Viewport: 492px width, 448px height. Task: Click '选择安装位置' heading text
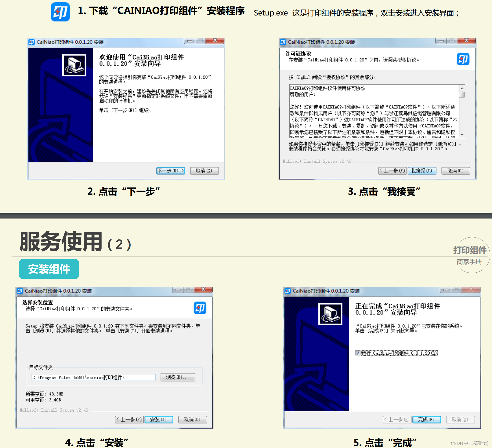[x=38, y=303]
